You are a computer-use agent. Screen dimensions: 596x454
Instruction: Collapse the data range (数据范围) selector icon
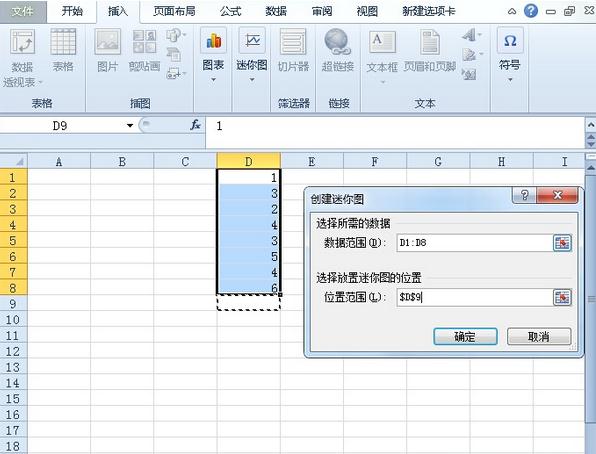tap(562, 243)
